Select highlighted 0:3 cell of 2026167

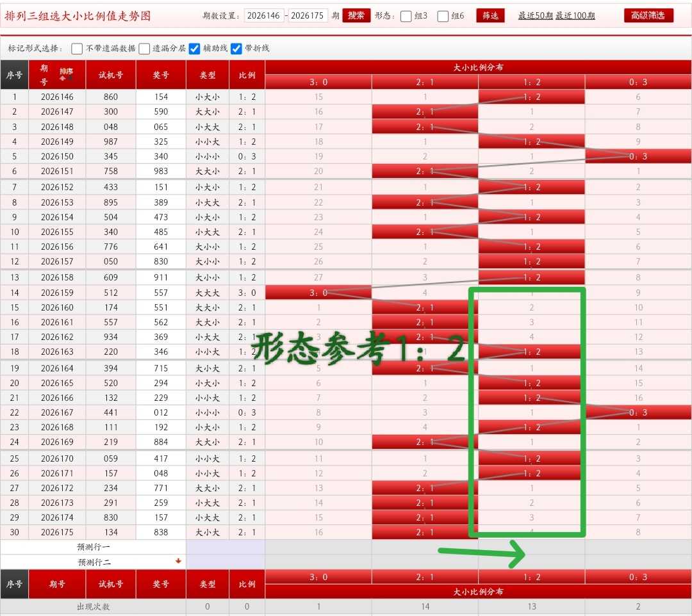pos(638,412)
